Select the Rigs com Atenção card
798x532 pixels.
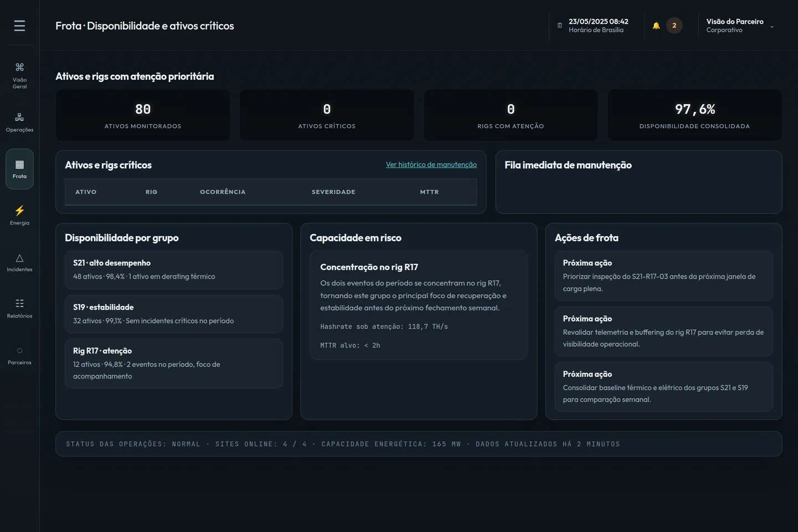pyautogui.click(x=511, y=115)
